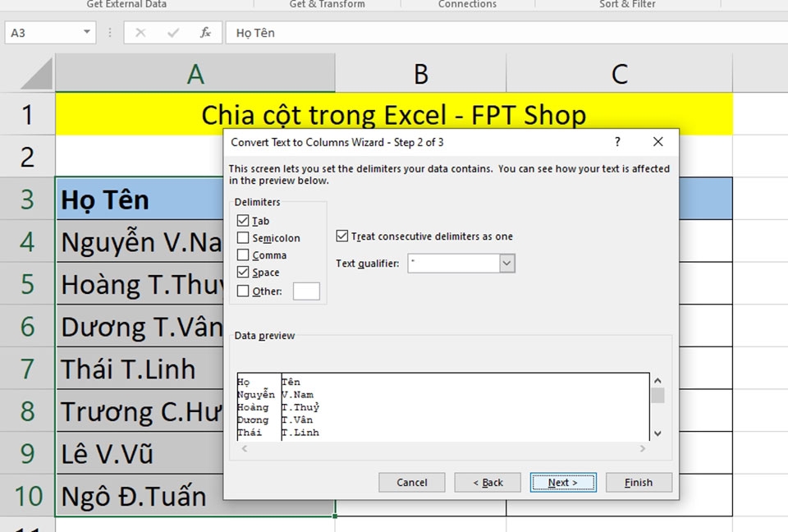Click data preview scroll left arrow
Viewport: 788px width, 532px height.
pyautogui.click(x=245, y=448)
